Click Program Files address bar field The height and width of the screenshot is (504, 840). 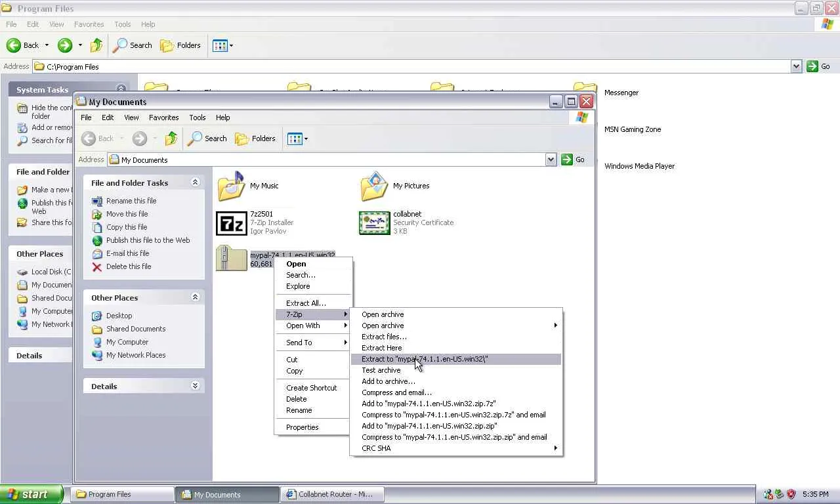click(411, 66)
